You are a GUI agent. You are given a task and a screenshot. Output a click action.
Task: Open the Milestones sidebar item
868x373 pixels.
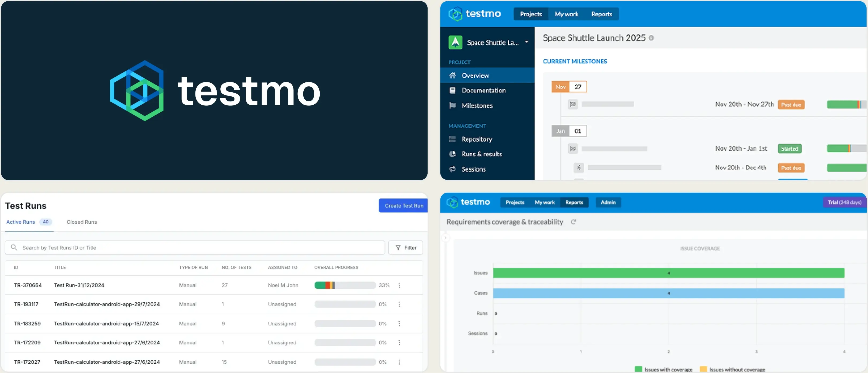click(x=487, y=105)
